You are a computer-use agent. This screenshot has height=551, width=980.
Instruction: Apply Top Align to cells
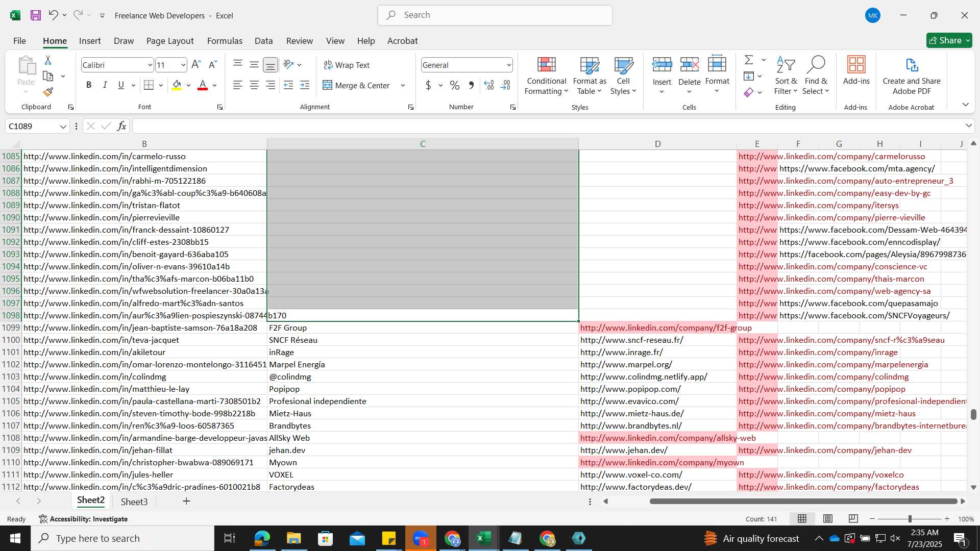click(x=237, y=64)
